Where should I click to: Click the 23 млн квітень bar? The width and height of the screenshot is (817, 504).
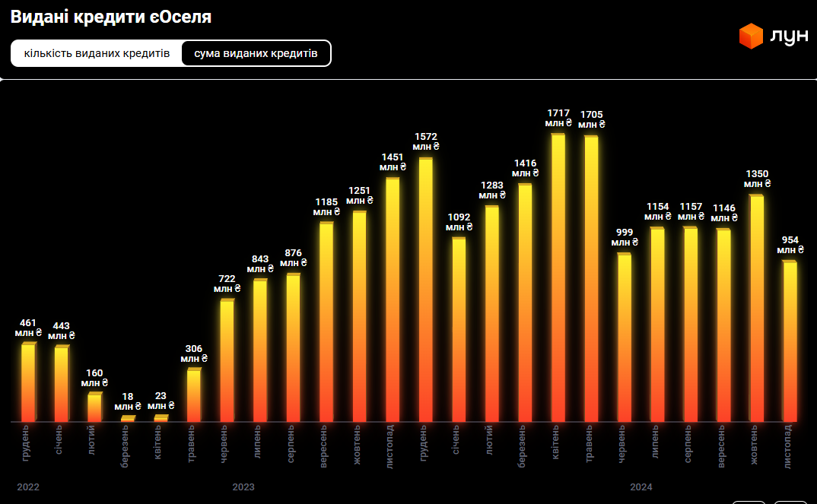161,417
